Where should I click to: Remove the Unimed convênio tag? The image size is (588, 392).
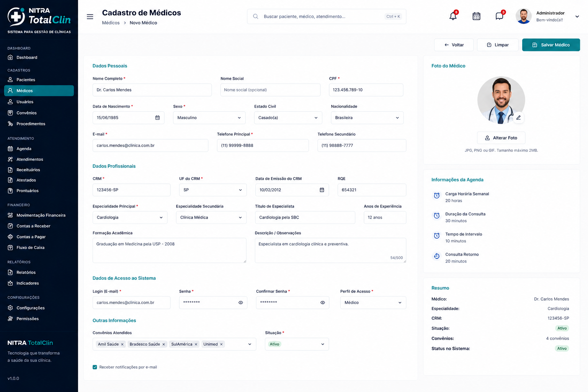click(221, 344)
